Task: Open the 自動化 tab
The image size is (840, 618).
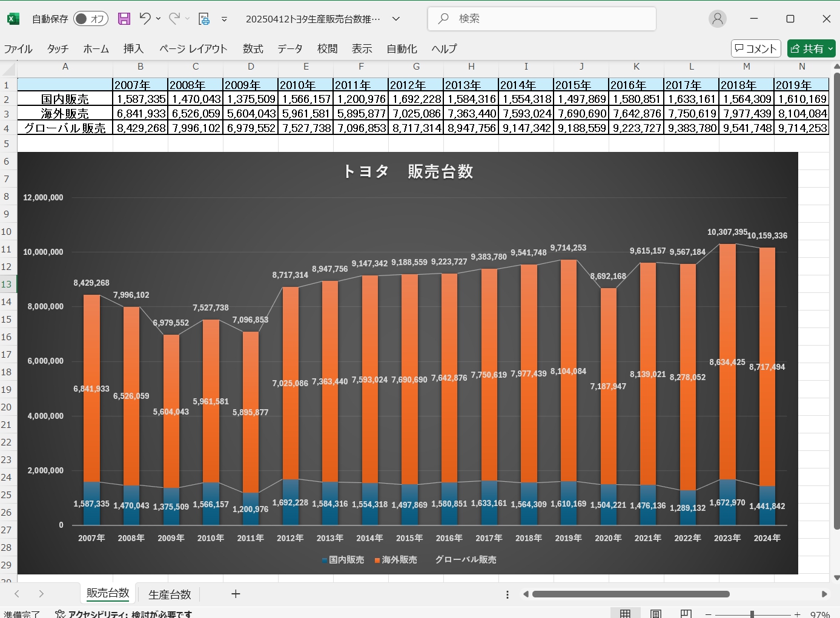Action: (x=402, y=49)
